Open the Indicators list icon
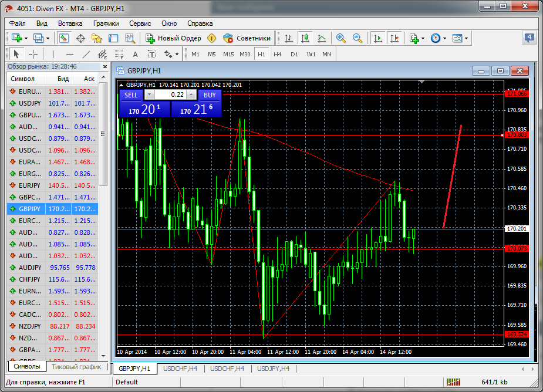Viewport: 543px width, 392px height. coord(414,38)
